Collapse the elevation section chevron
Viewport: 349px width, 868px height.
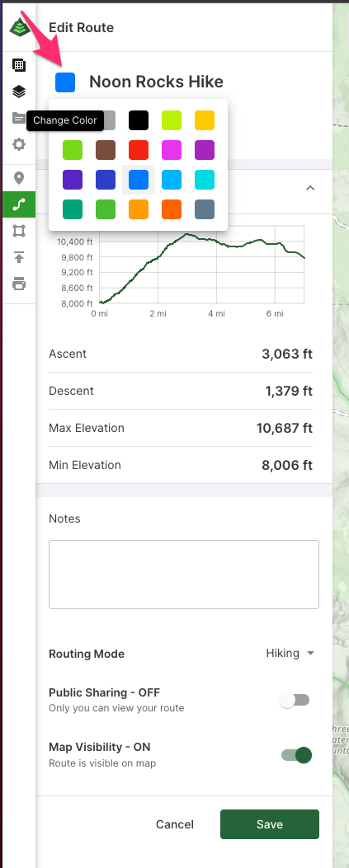(x=310, y=188)
